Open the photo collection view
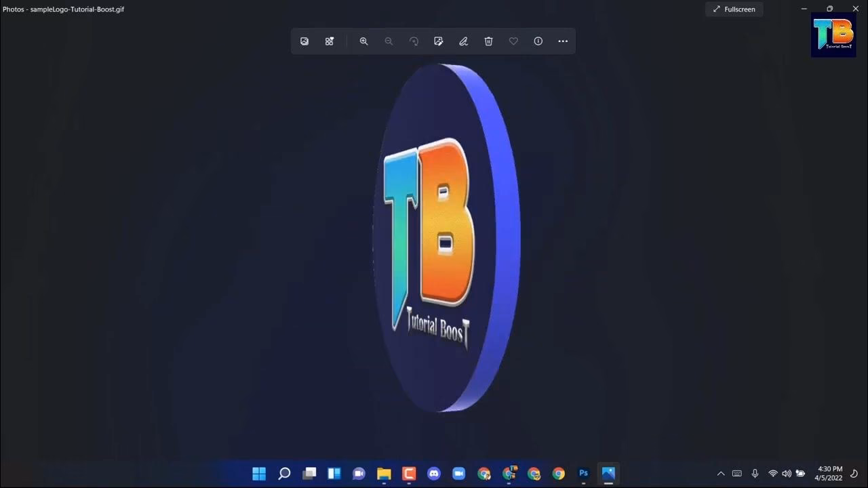Image resolution: width=868 pixels, height=488 pixels. click(x=329, y=41)
